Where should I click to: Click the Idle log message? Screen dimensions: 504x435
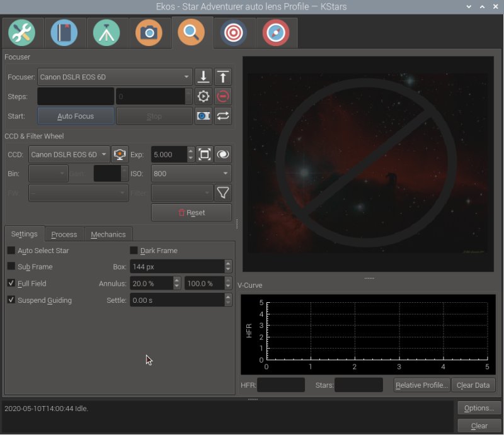(46, 409)
